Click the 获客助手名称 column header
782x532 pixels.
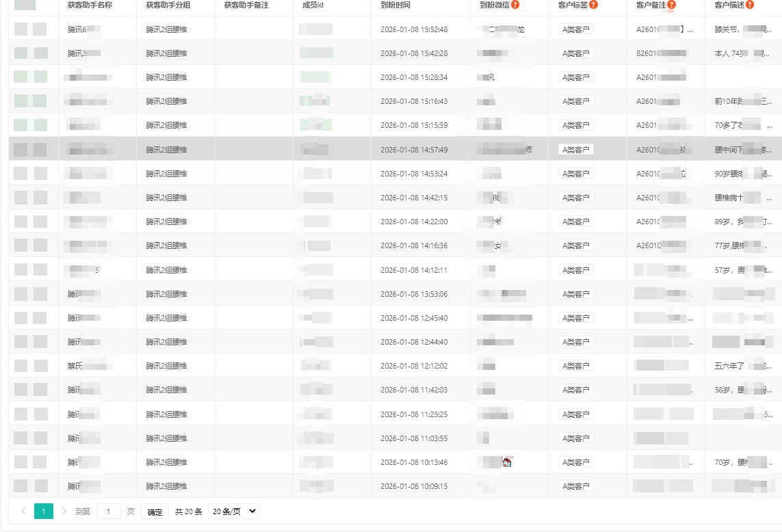(90, 5)
